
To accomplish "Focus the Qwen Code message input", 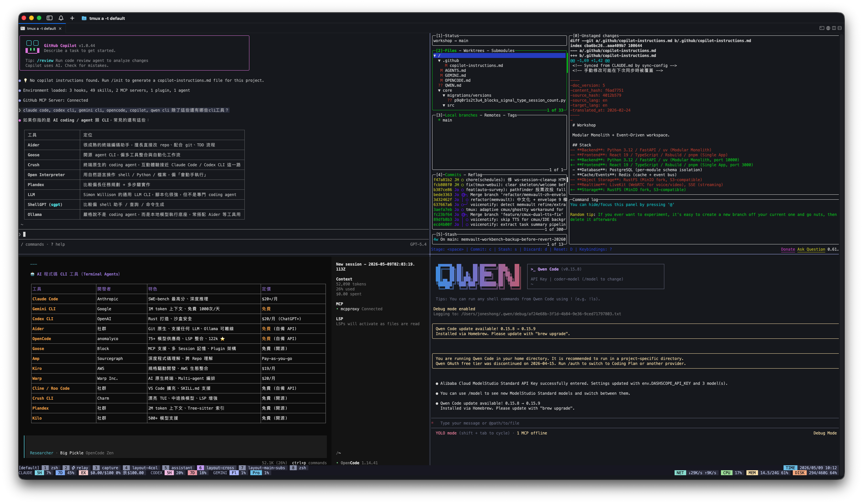I will click(x=635, y=423).
